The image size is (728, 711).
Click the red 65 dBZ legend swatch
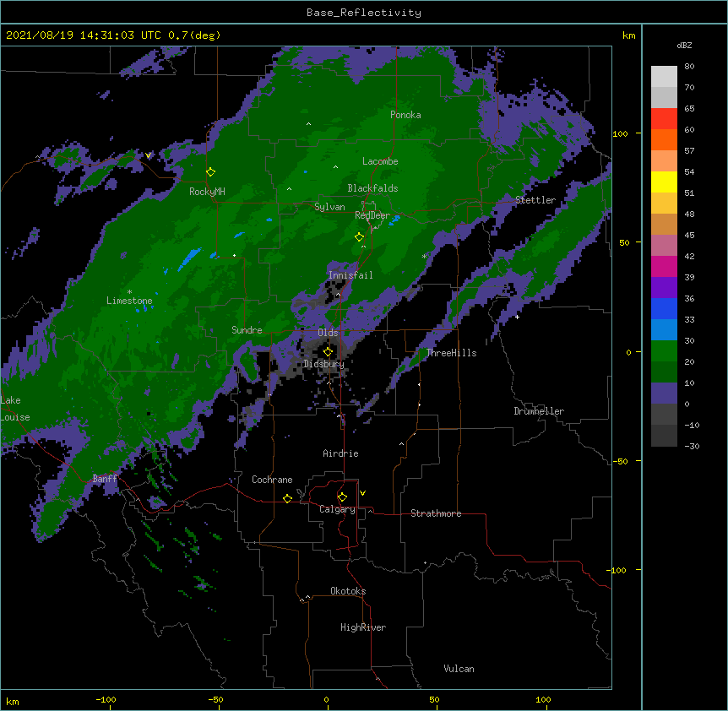tap(664, 119)
